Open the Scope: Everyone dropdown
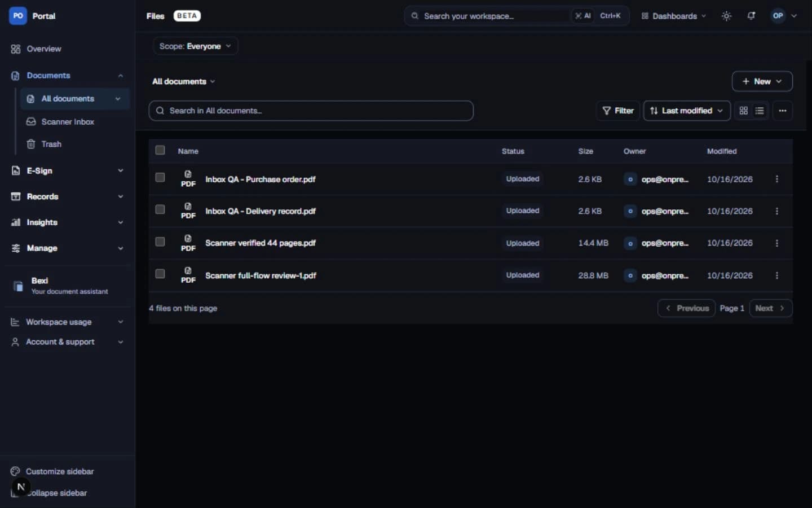Screen dimensions: 812x508 point(195,46)
